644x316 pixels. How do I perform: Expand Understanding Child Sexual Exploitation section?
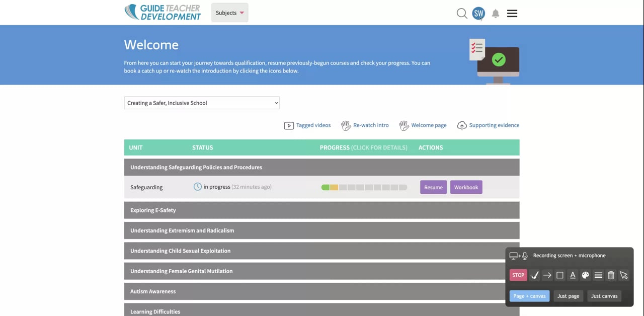click(321, 251)
